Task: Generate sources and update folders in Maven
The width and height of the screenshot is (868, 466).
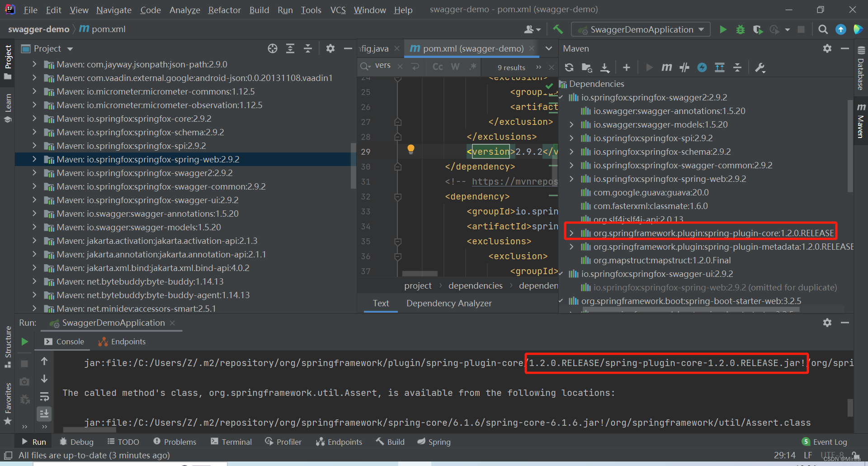Action: click(587, 67)
